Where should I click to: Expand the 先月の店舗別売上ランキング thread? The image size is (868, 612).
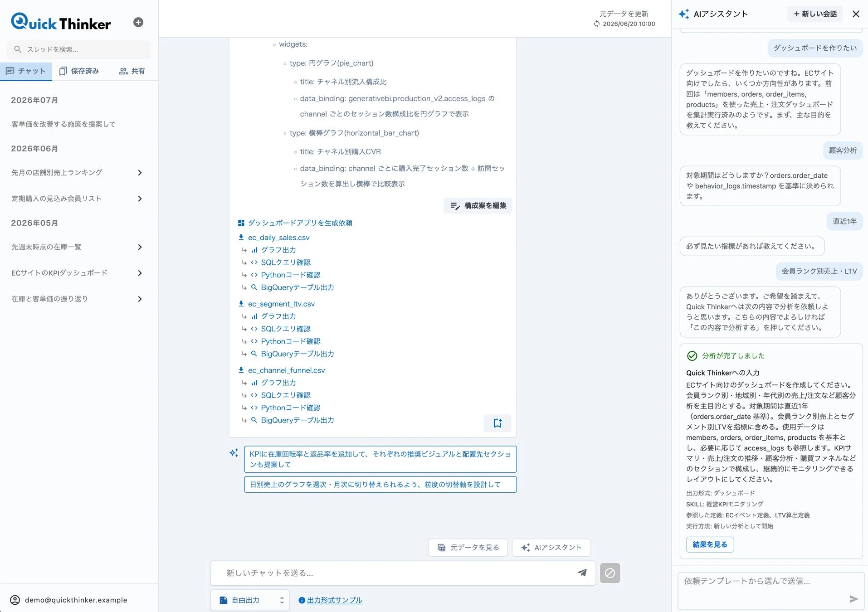pyautogui.click(x=140, y=173)
